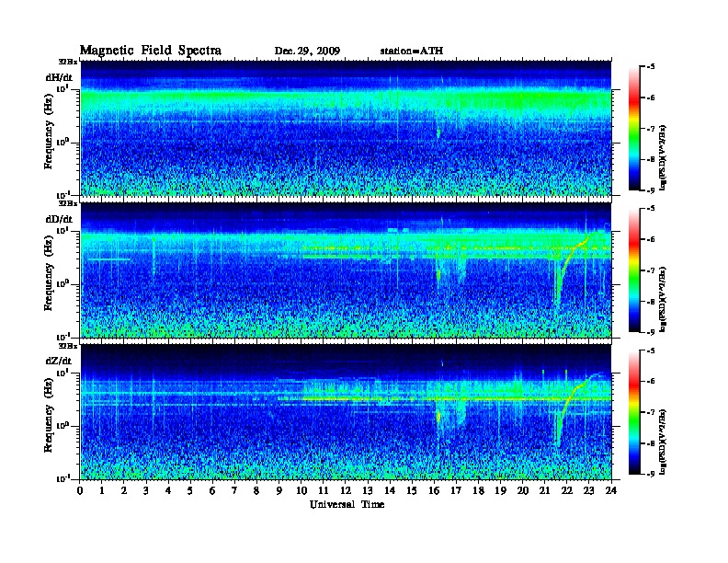This screenshot has height=563, width=728.
Task: Click hour tick label 19 on the time axis
Action: tap(500, 491)
